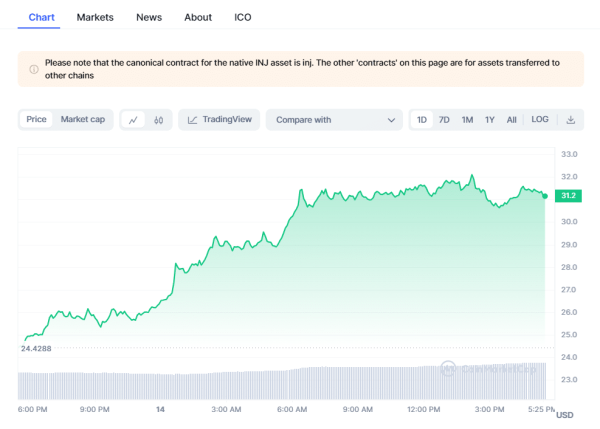Image resolution: width=600 pixels, height=429 pixels.
Task: Toggle the Price view
Action: click(37, 120)
